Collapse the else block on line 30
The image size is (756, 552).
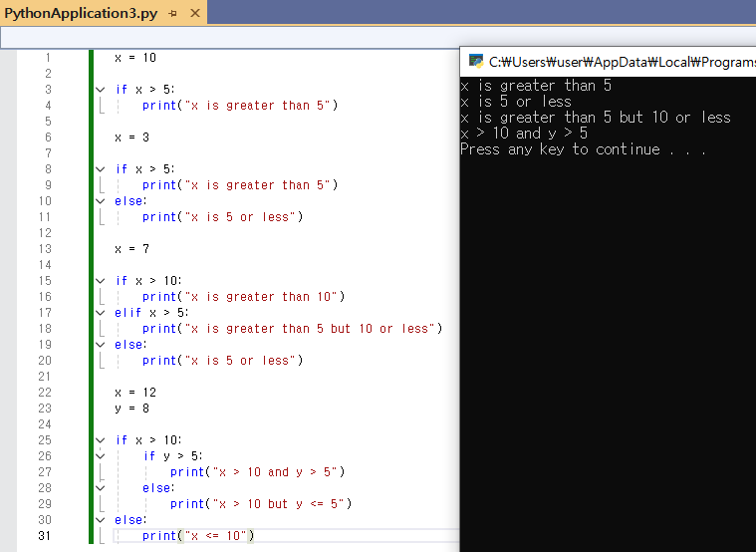[x=101, y=519]
